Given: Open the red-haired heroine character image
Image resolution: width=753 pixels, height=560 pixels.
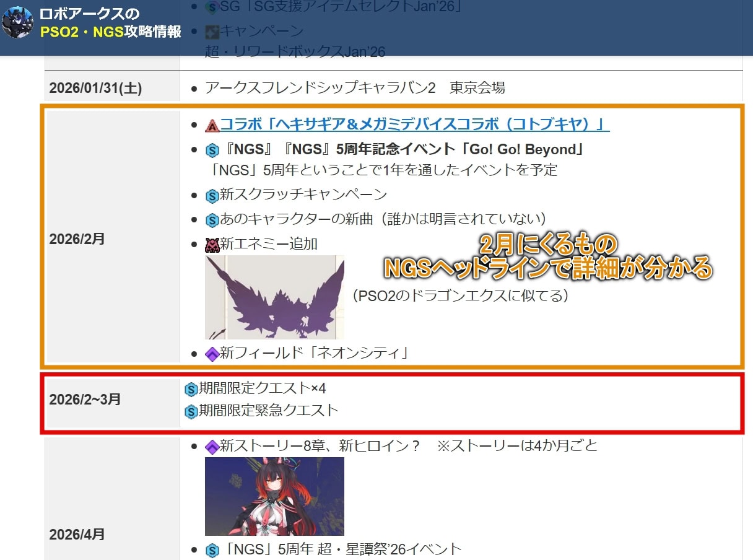Looking at the screenshot, I should click(274, 496).
